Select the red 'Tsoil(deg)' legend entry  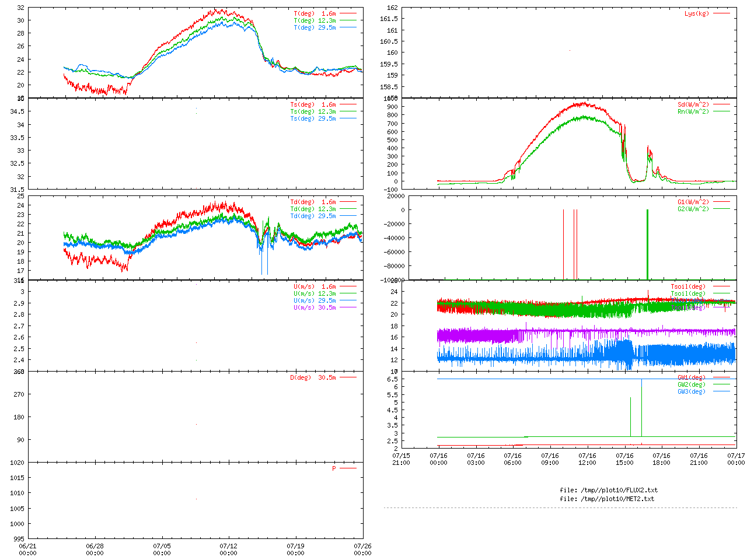tap(688, 287)
